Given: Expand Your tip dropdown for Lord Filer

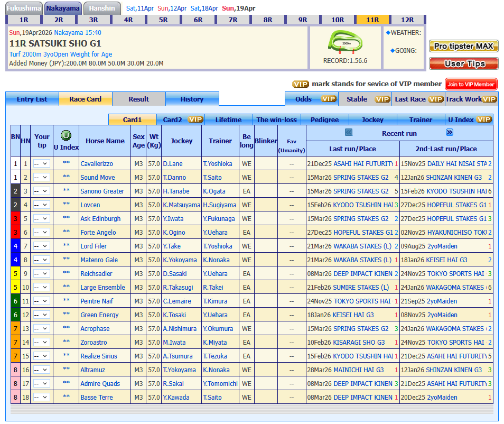Looking at the screenshot, I should coord(42,246).
